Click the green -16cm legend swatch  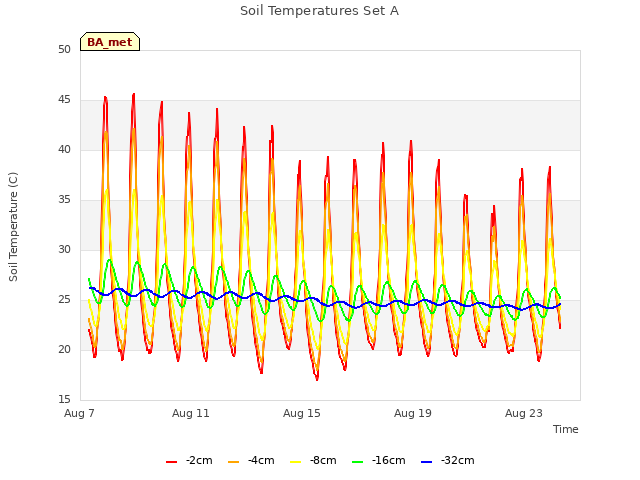(358, 462)
